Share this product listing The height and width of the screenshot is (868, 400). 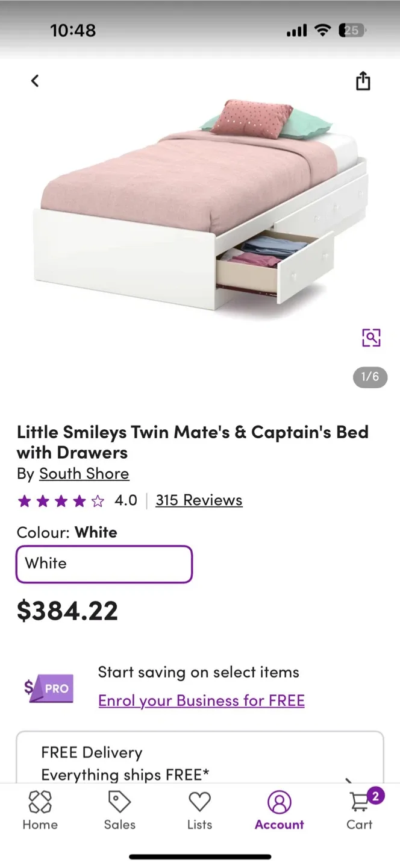pos(363,80)
